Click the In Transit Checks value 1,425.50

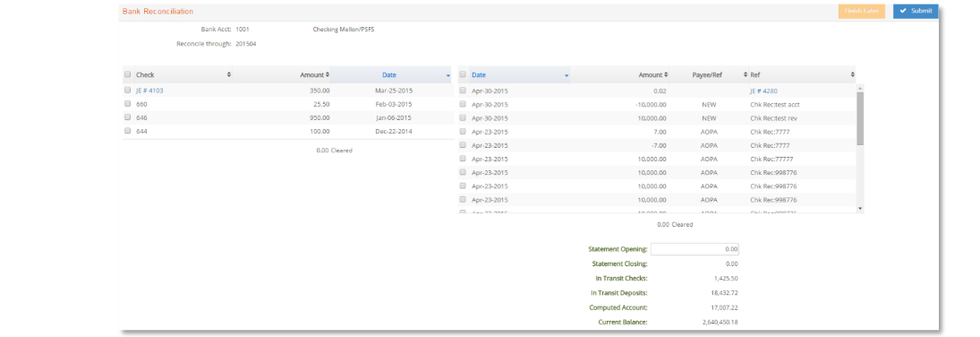[x=726, y=278]
